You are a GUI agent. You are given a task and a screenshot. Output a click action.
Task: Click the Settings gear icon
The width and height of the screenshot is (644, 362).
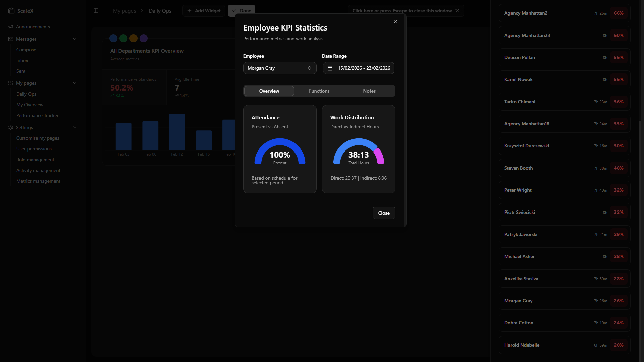point(11,127)
